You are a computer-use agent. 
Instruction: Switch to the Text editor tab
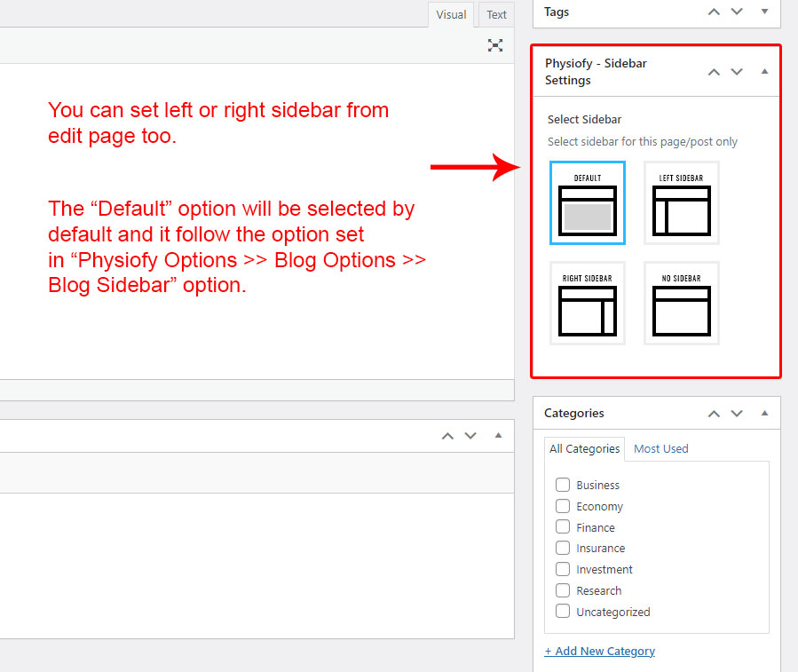coord(496,14)
